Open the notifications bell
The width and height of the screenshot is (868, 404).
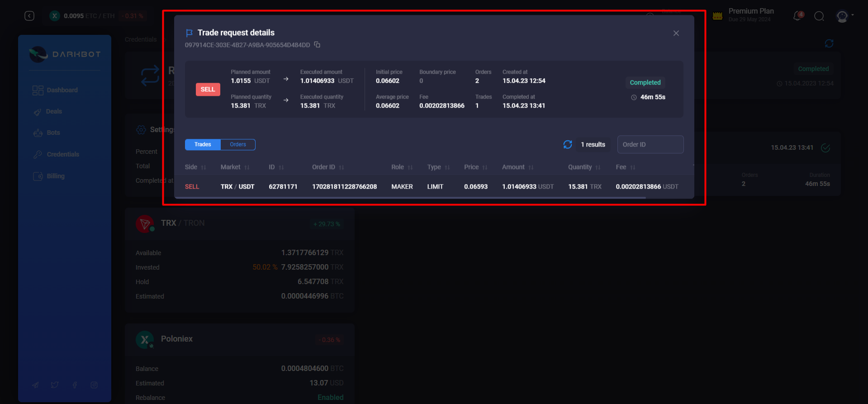click(798, 16)
